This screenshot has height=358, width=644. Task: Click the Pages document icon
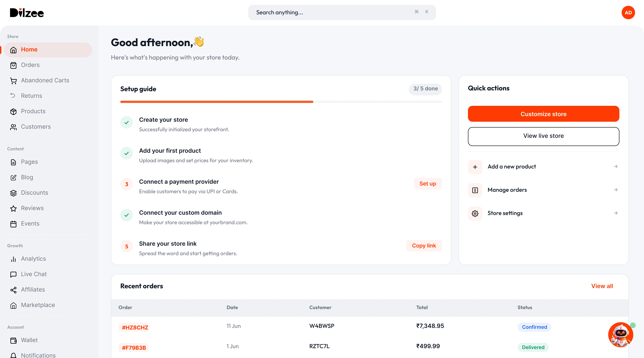point(14,162)
